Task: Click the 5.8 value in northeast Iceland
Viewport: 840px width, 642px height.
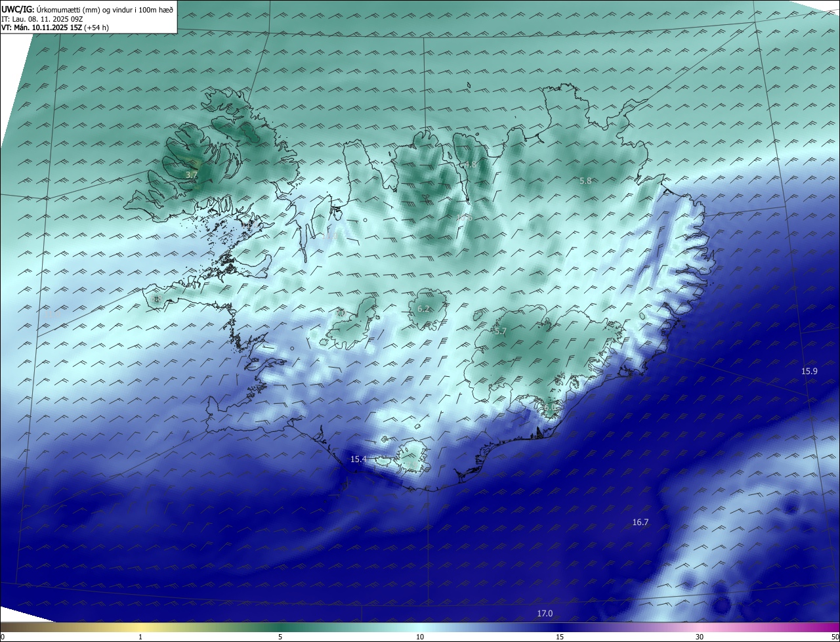Action: point(585,181)
